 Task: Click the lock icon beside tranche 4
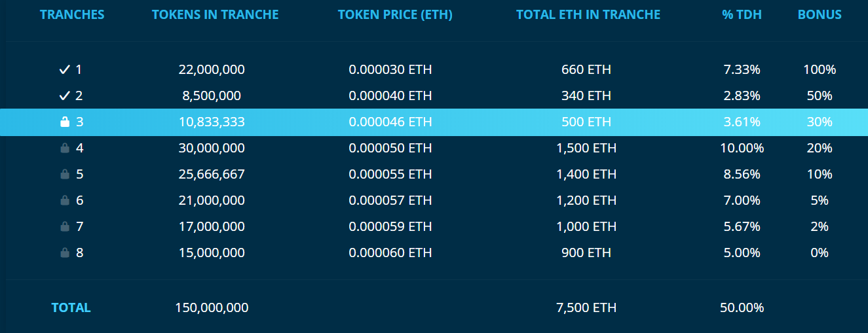pyautogui.click(x=64, y=148)
